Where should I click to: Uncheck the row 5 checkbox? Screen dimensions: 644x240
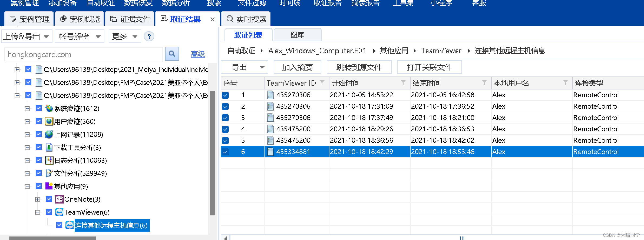[225, 141]
